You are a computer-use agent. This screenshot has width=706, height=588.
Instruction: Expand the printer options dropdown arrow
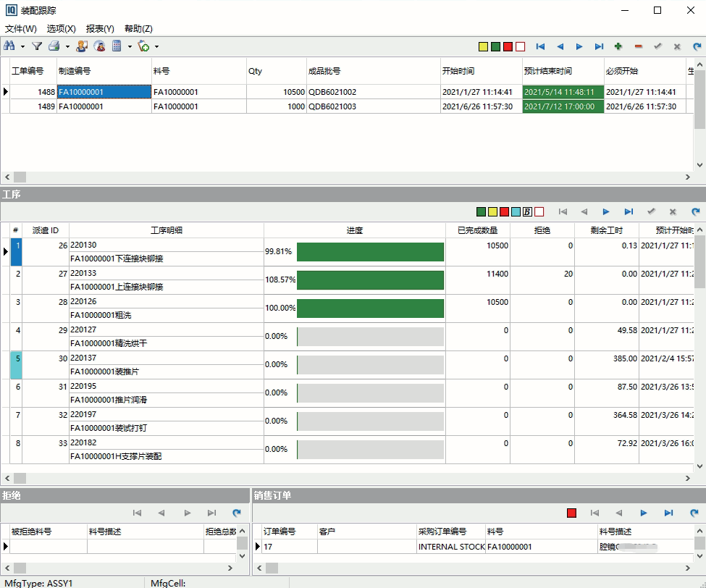67,46
